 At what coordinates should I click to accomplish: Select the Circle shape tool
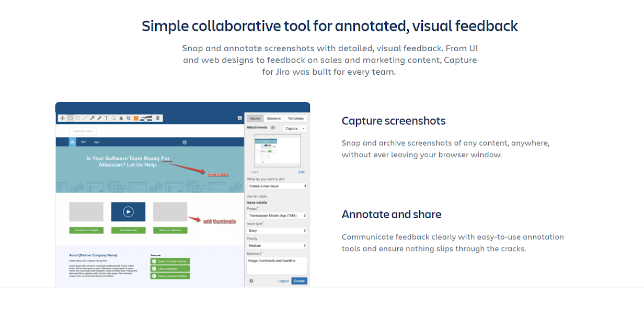pos(77,118)
